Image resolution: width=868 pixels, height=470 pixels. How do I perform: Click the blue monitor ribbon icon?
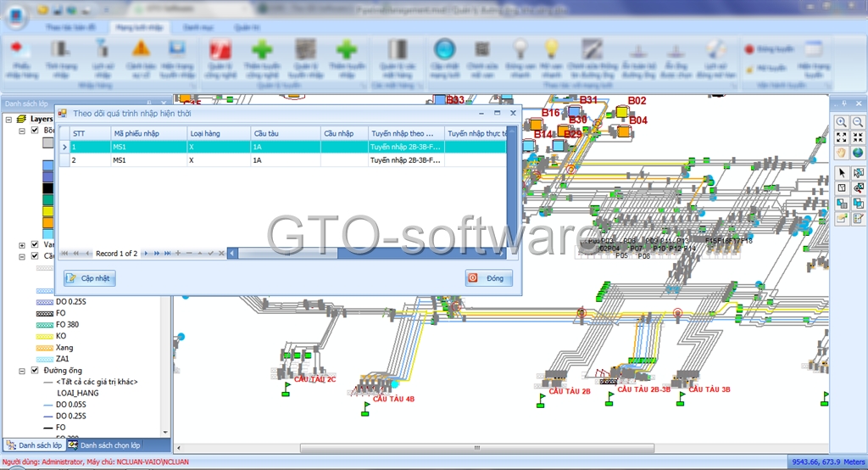pyautogui.click(x=177, y=48)
